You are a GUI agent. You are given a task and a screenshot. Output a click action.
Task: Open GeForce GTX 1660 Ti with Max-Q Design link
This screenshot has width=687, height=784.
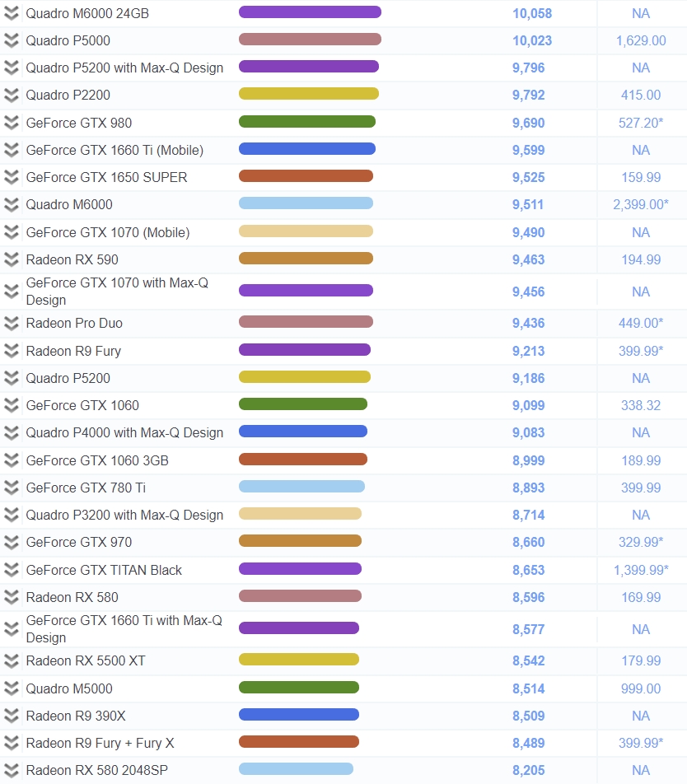coord(124,629)
